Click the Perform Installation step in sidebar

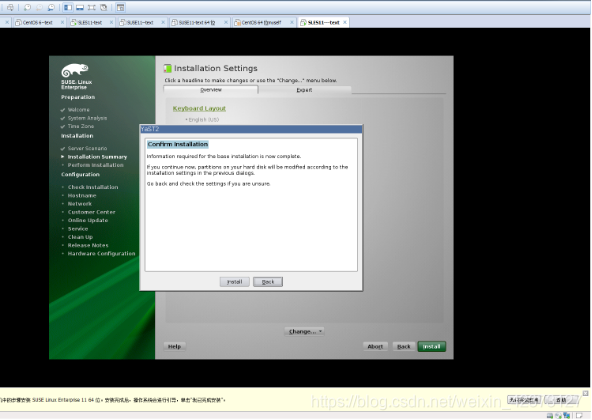[96, 165]
